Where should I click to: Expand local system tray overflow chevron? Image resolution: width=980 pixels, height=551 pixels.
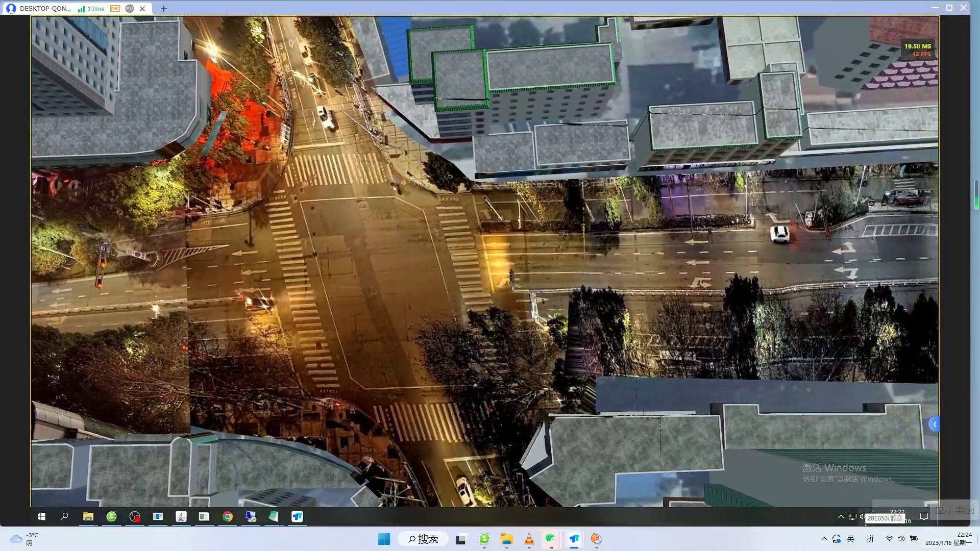point(824,539)
